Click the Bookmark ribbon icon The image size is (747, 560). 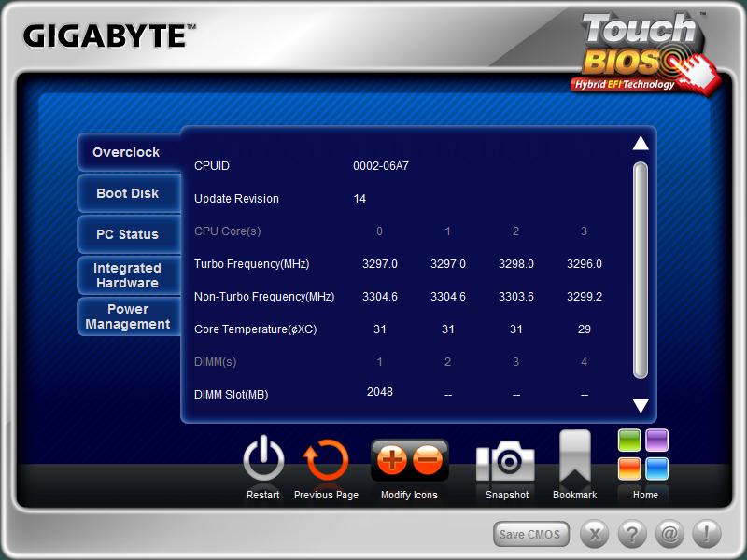(x=575, y=456)
